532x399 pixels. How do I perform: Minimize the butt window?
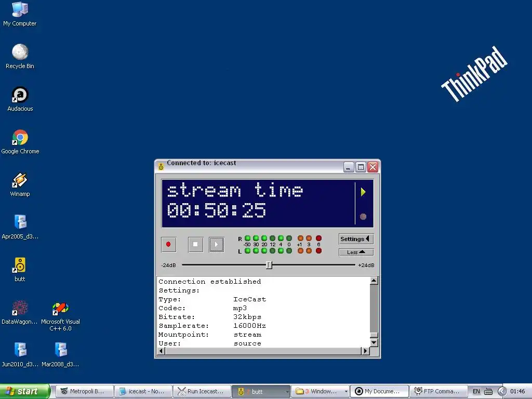[349, 167]
